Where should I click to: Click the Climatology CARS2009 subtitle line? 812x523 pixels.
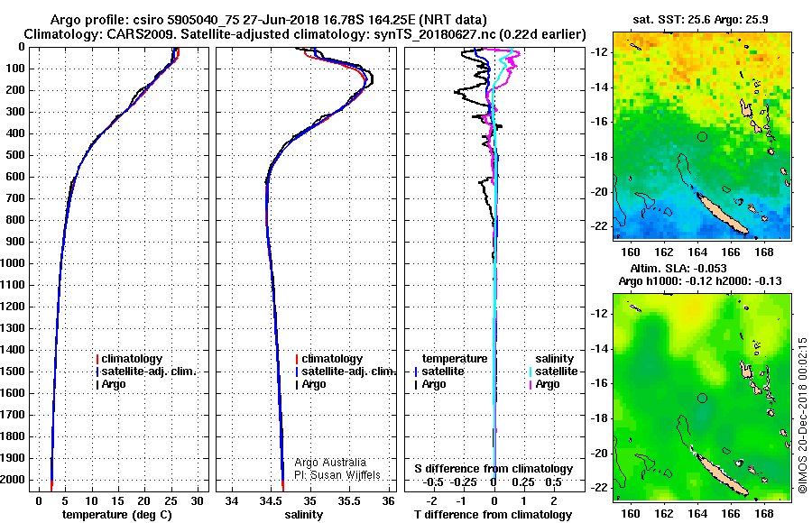click(x=305, y=34)
